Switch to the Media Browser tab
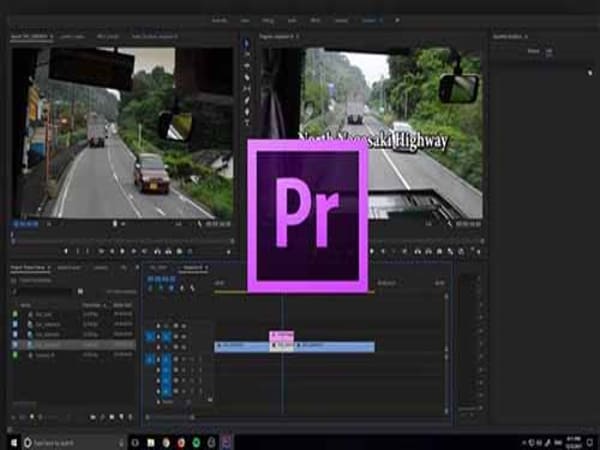This screenshot has width=600, height=450. pyautogui.click(x=69, y=268)
